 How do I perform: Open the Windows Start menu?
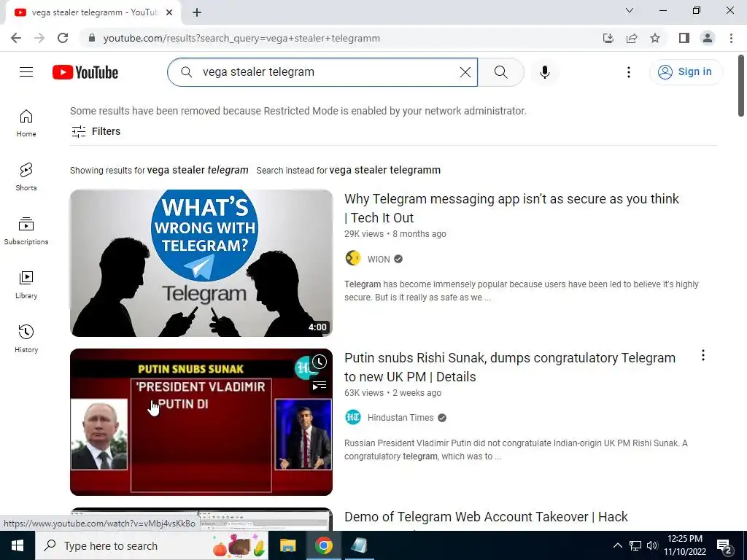(x=18, y=545)
